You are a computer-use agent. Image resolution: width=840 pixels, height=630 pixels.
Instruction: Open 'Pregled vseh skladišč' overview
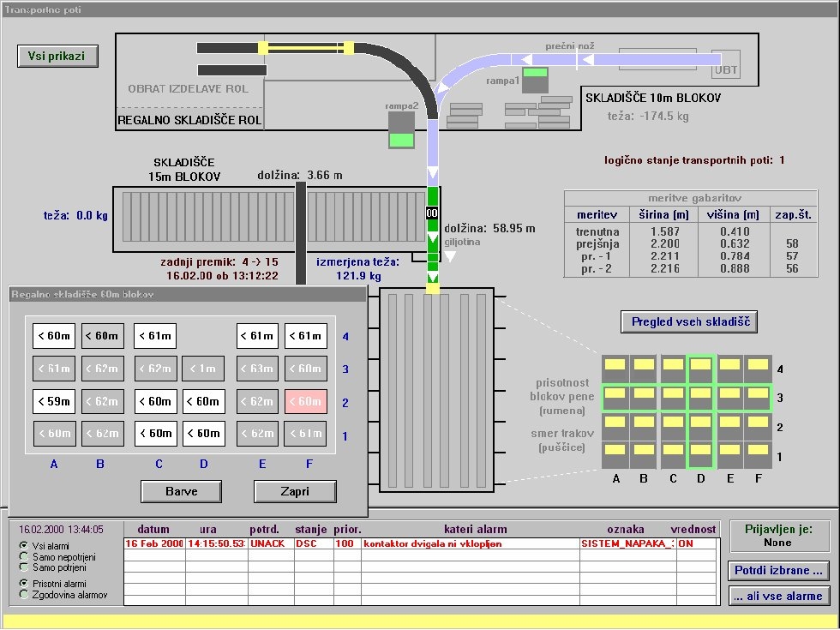(689, 322)
